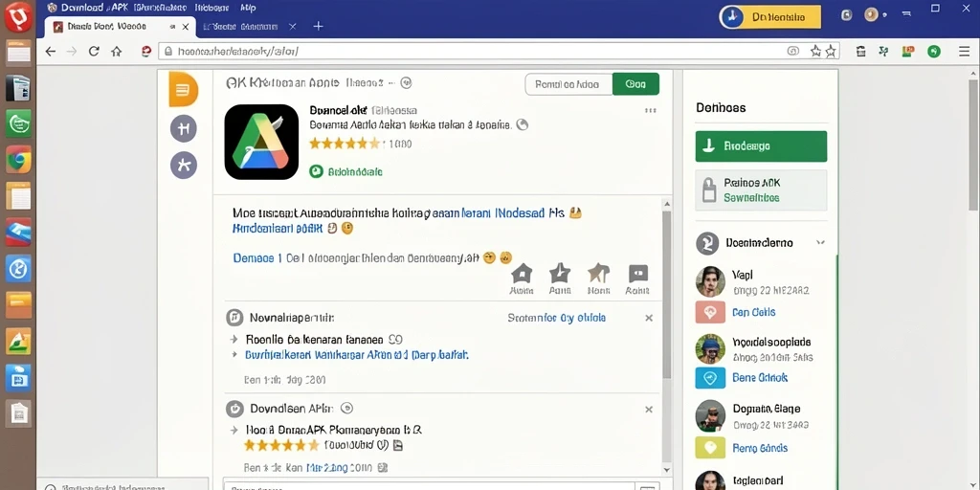980x490 pixels.
Task: Open Chrome from the Ubuntu dock
Action: pos(19,161)
